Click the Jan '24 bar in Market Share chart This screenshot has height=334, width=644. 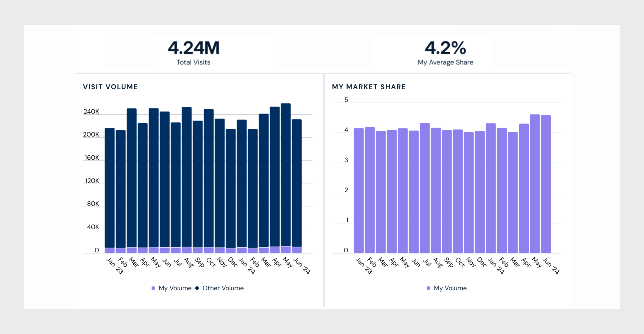pos(491,188)
